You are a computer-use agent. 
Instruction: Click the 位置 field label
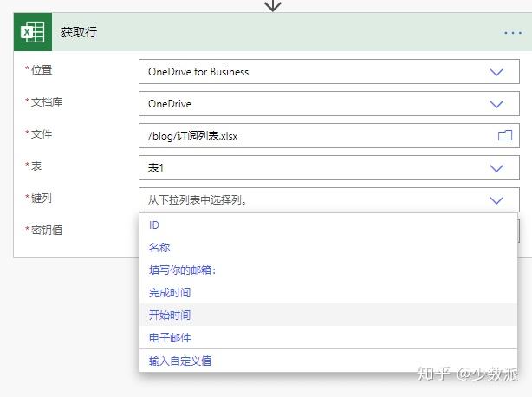point(42,70)
